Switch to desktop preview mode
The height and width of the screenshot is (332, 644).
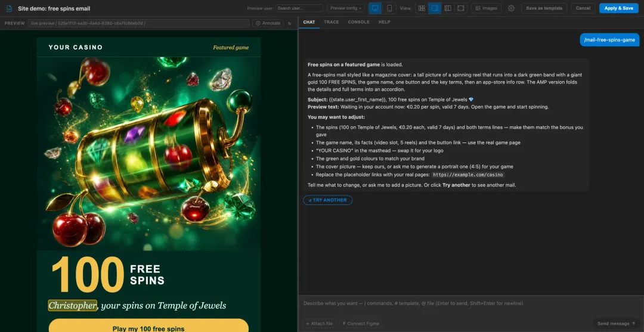374,8
